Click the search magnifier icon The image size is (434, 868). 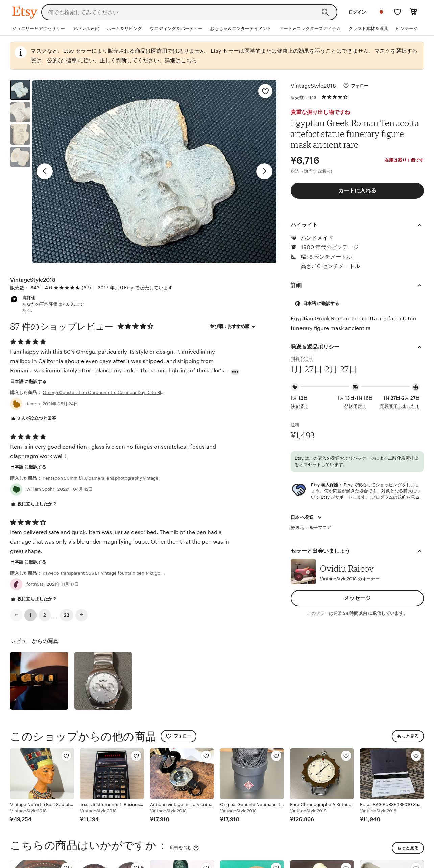tap(325, 13)
